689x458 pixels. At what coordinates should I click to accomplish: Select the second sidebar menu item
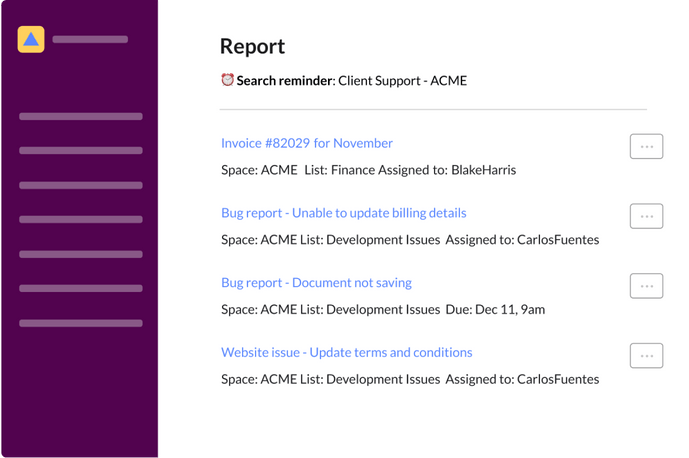tap(80, 151)
